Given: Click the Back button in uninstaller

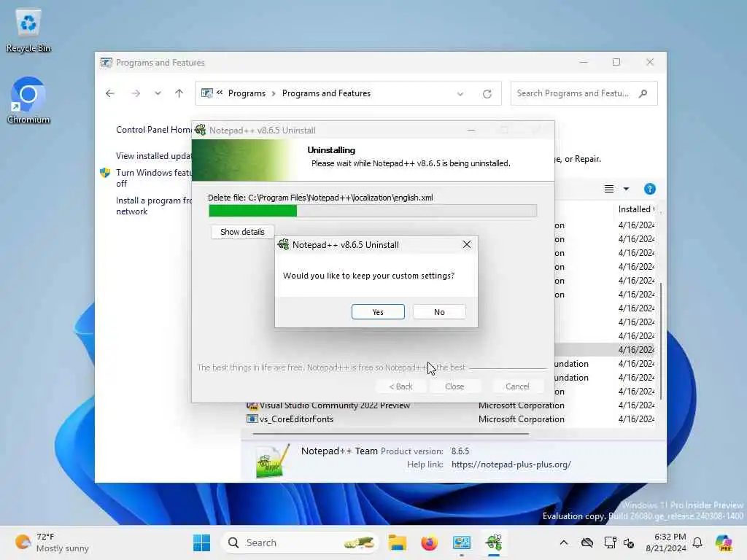Looking at the screenshot, I should pyautogui.click(x=400, y=386).
